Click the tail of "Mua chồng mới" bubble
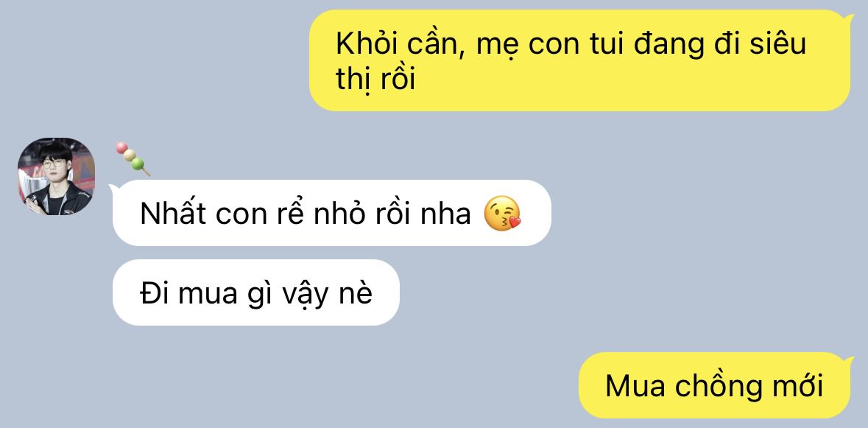This screenshot has width=868, height=428. point(851,360)
